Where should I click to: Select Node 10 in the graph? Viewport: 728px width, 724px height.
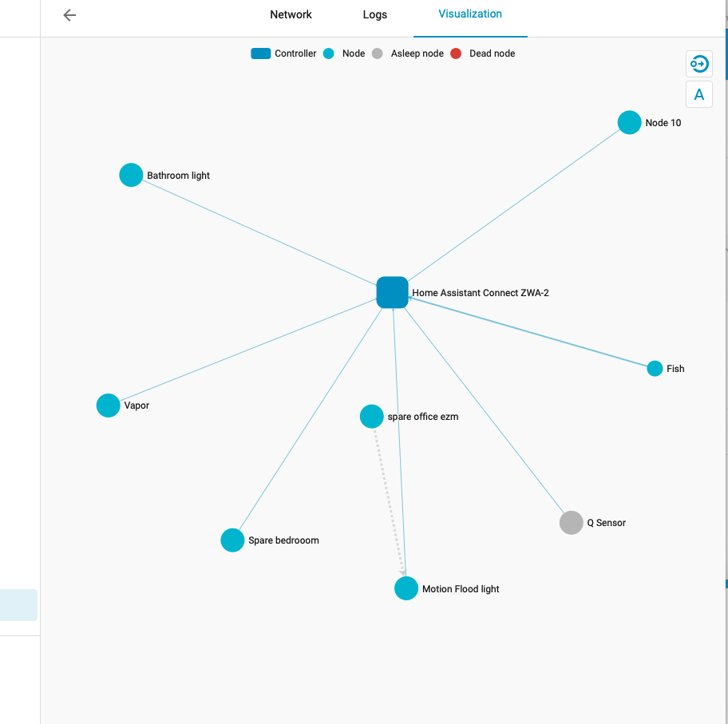coord(629,122)
